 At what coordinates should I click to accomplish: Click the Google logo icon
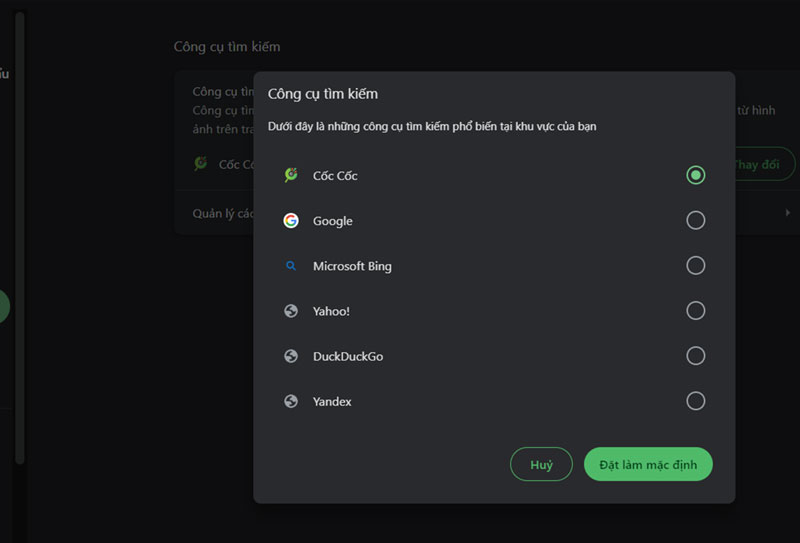coord(291,221)
